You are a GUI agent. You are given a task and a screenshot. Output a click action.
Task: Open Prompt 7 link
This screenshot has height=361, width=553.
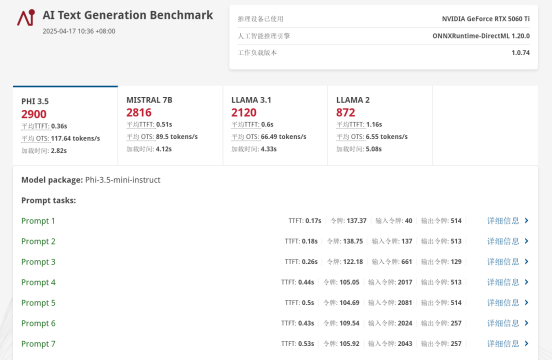point(38,344)
